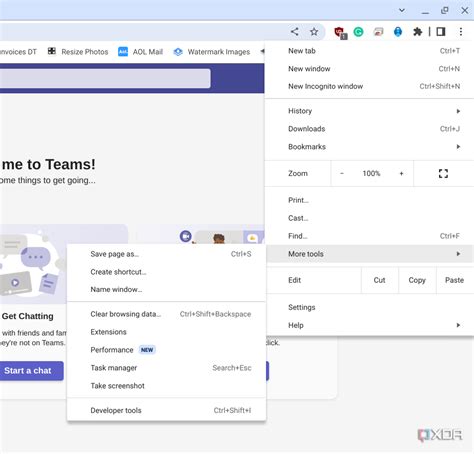This screenshot has height=454, width=474.
Task: Click the video camera icon on Teams card
Action: coord(186,236)
